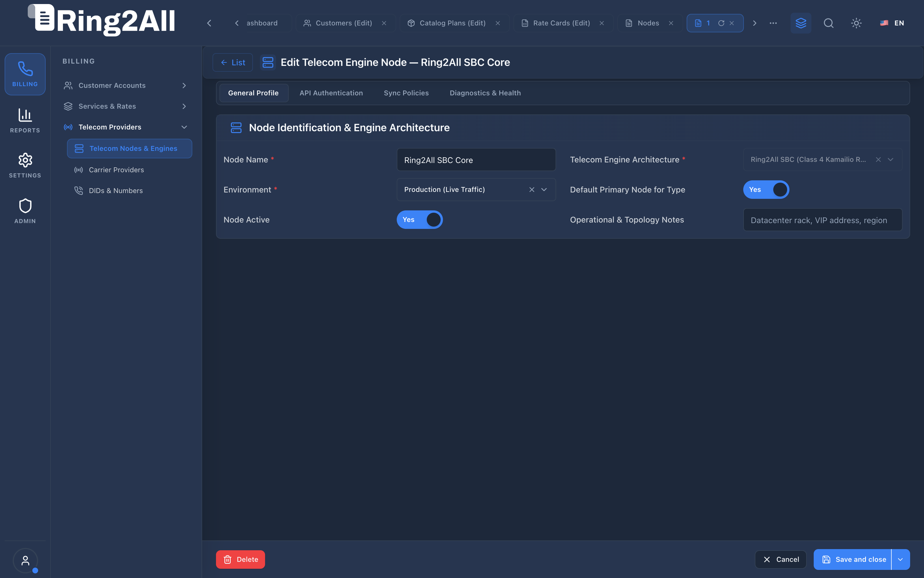Open the Environment dropdown

pos(544,190)
